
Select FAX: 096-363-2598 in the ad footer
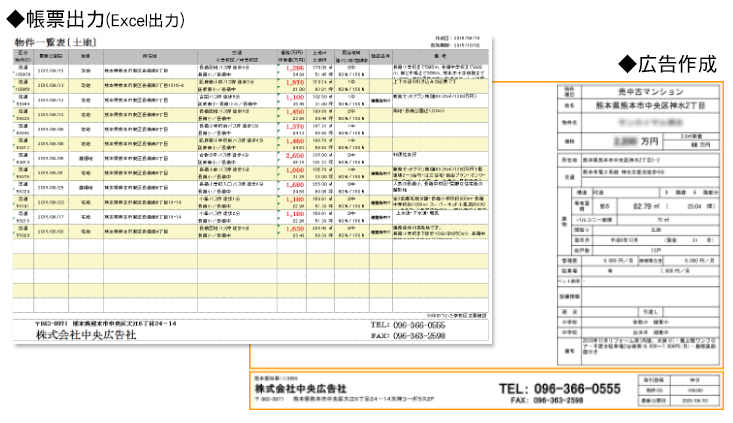[x=547, y=401]
